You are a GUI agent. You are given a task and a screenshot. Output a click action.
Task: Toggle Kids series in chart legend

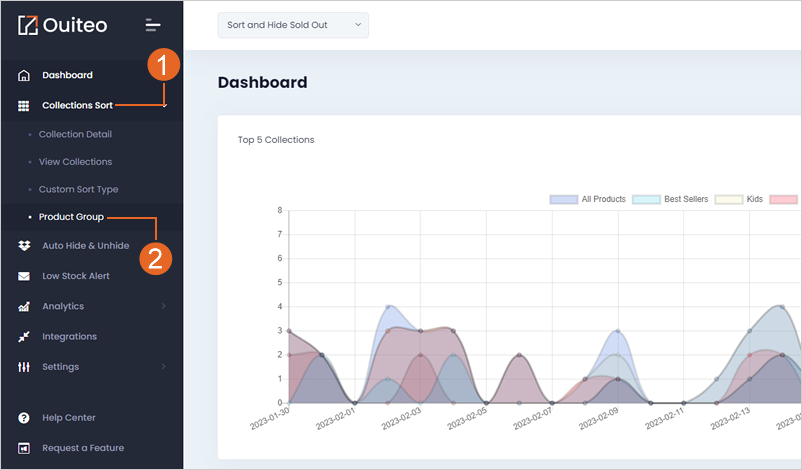coord(739,199)
